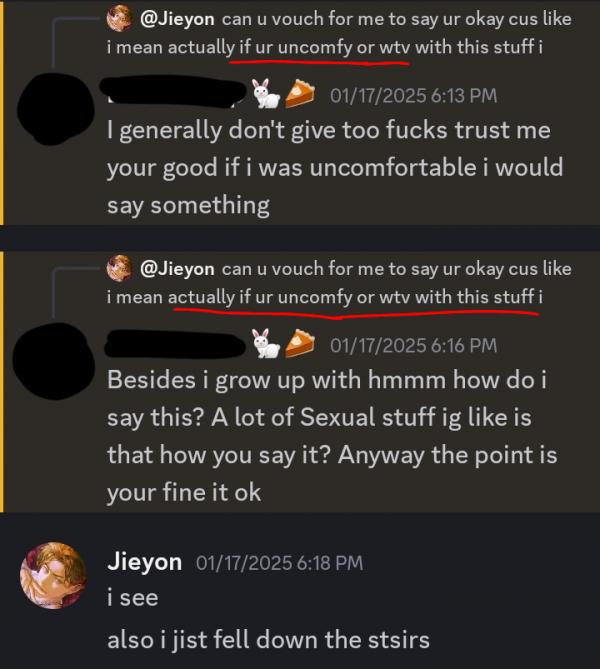Click blacked-out avatar of 6:13 PM message
The image size is (600, 669).
[x=55, y=108]
